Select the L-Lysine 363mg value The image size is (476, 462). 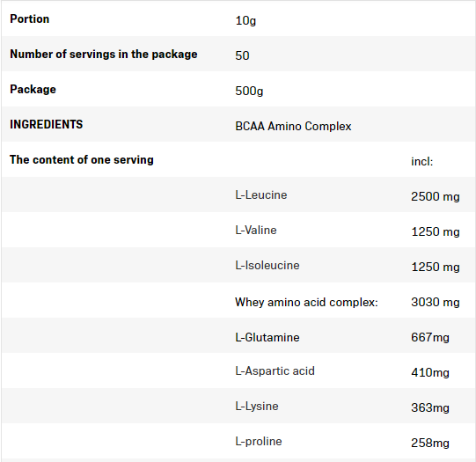430,407
